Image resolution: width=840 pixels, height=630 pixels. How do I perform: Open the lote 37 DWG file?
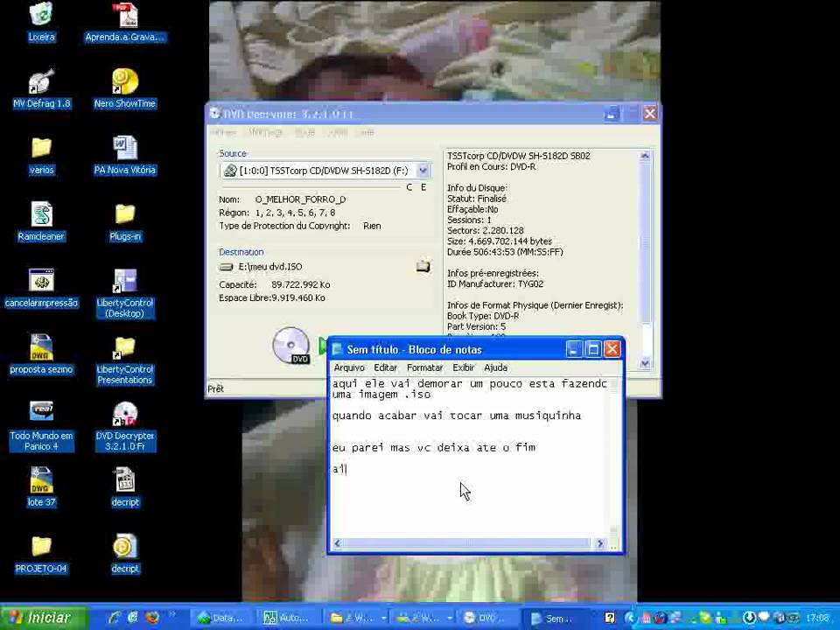coord(41,487)
